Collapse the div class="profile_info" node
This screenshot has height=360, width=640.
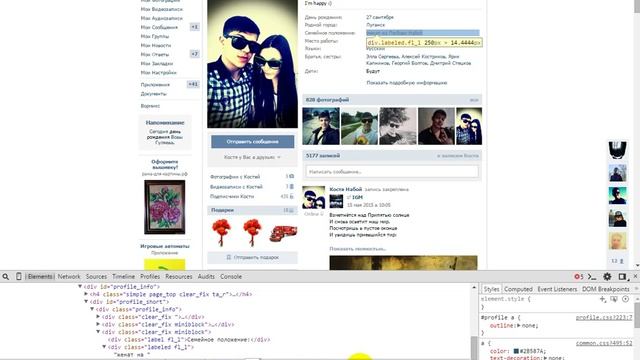[x=92, y=309]
